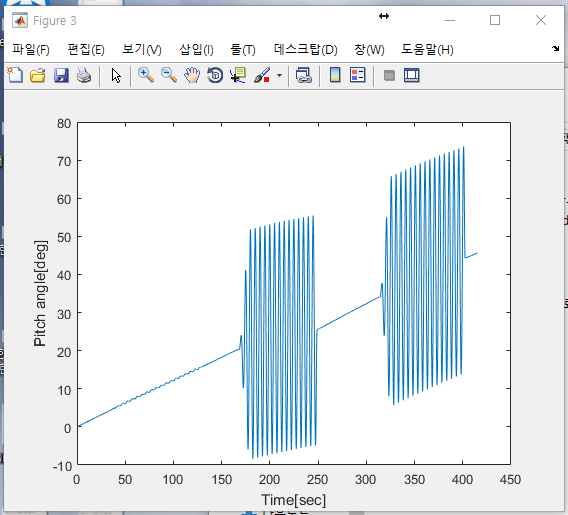Screen dimensions: 568x515
Task: Click the Show Plot Tools and Dock icon
Action: pos(412,75)
